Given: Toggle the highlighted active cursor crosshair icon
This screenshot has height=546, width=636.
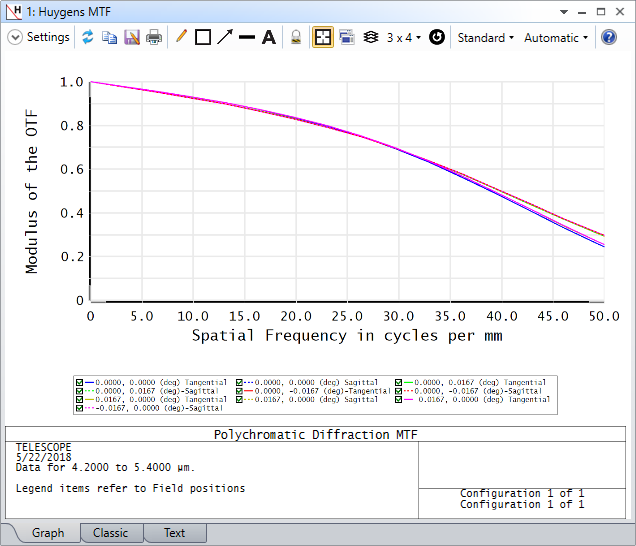Looking at the screenshot, I should pyautogui.click(x=323, y=37).
